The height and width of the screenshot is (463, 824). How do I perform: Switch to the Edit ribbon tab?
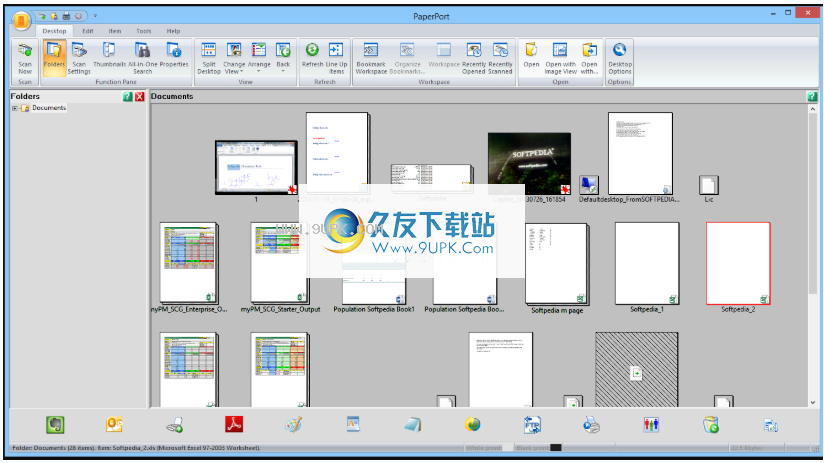click(x=88, y=31)
